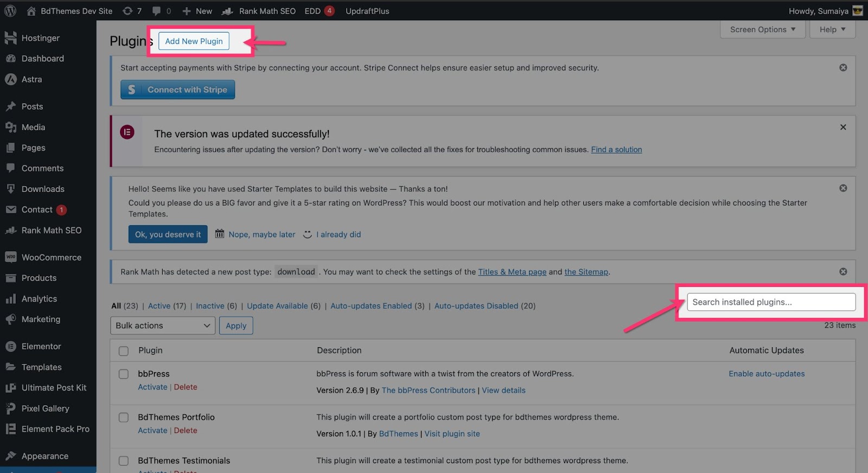Open the Sitemap link
Image resolution: width=868 pixels, height=473 pixels.
[586, 272]
